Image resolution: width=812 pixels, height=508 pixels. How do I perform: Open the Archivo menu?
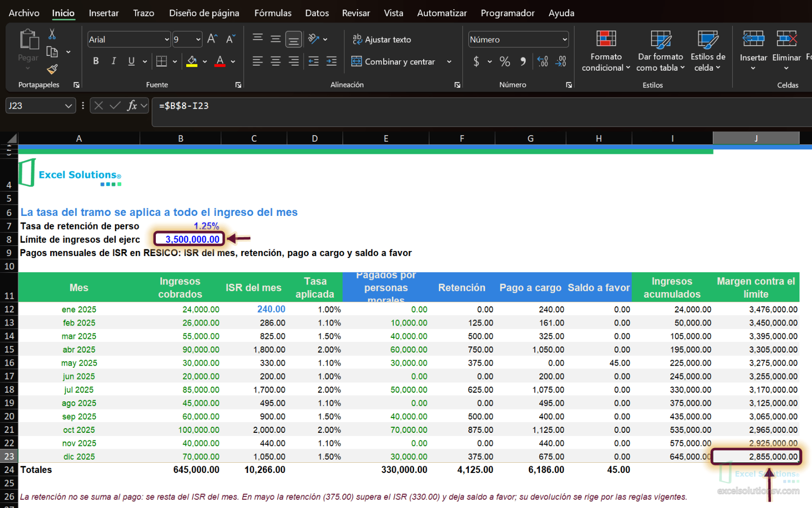pos(24,13)
